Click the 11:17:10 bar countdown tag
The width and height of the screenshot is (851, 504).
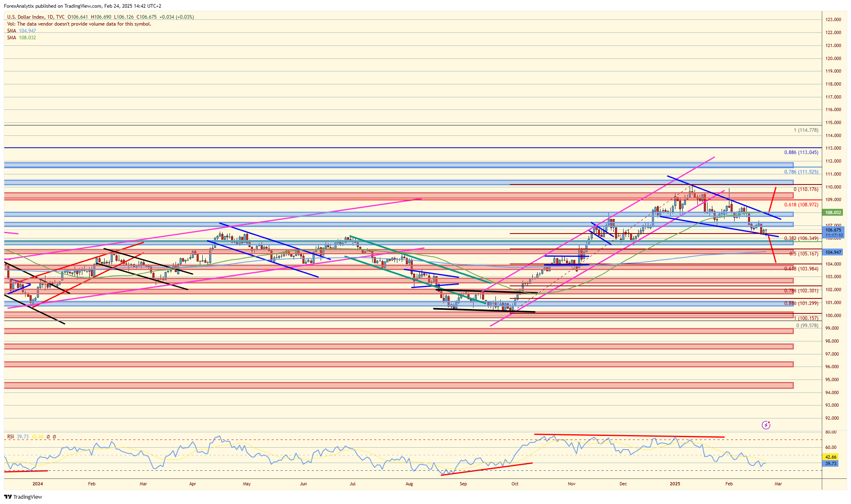(x=834, y=235)
